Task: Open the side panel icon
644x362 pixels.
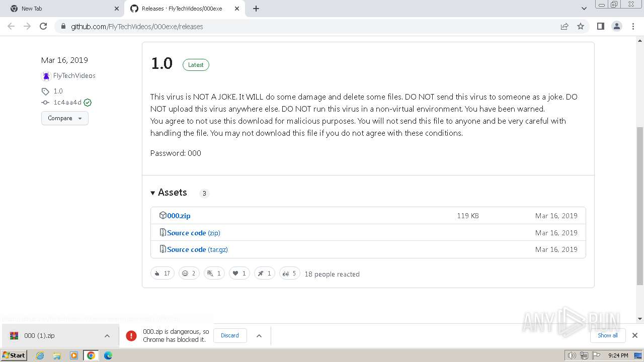Action: (x=600, y=26)
